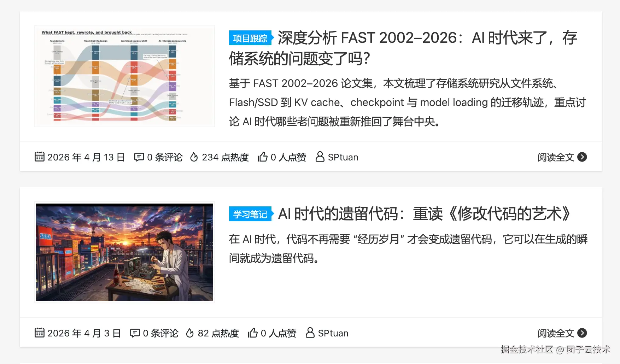Open the FAST 2002–2026 article title
The image size is (620, 364).
pyautogui.click(x=403, y=48)
